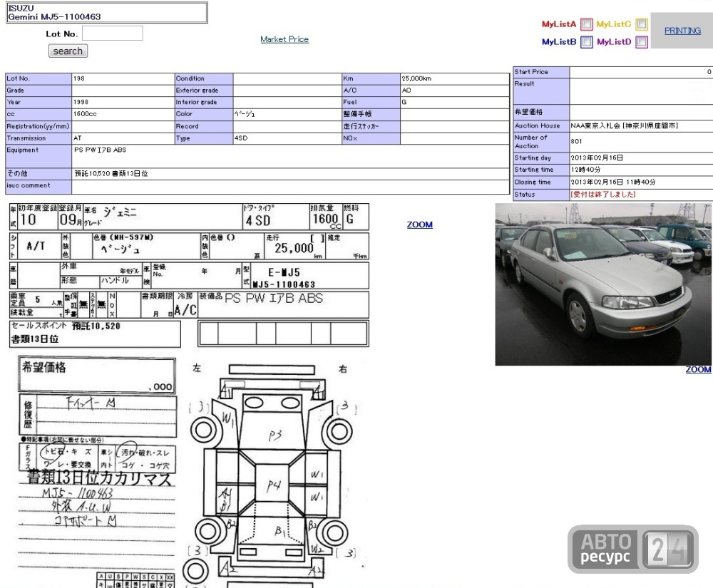Click the A/C value AC
The width and height of the screenshot is (713, 588).
(x=406, y=91)
